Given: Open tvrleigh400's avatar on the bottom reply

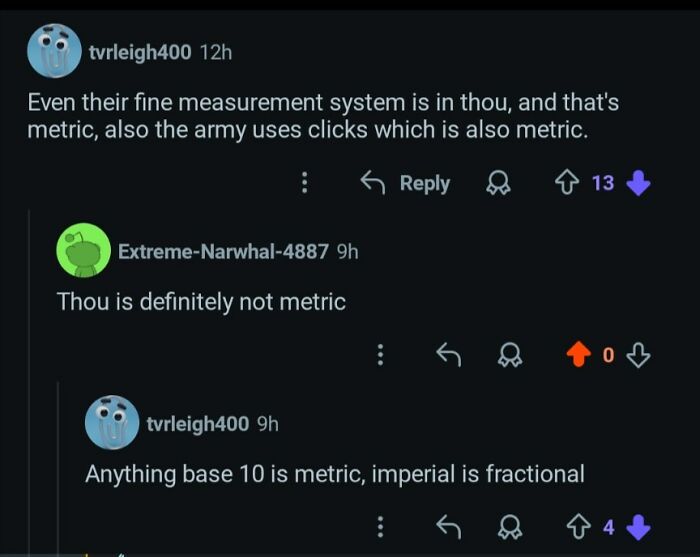Looking at the screenshot, I should click(111, 422).
